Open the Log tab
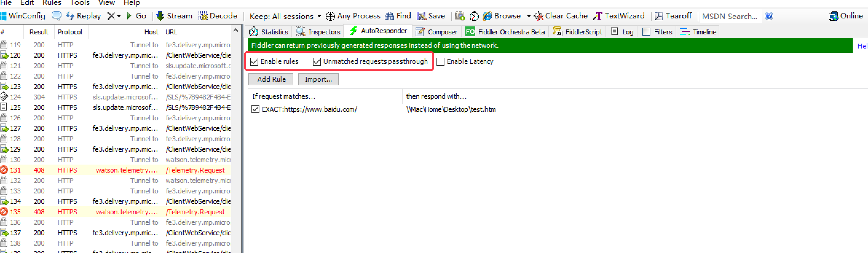 coord(622,32)
